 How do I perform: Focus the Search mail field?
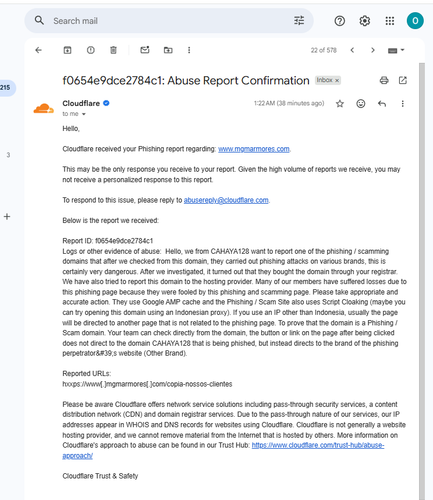coord(169,21)
